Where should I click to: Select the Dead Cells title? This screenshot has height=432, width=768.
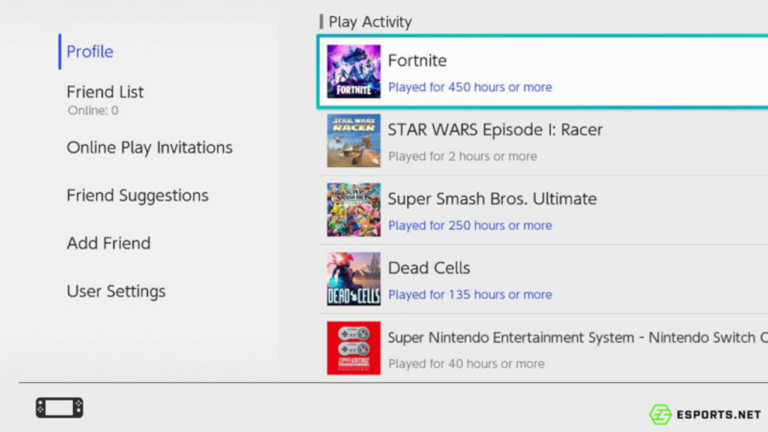click(429, 268)
